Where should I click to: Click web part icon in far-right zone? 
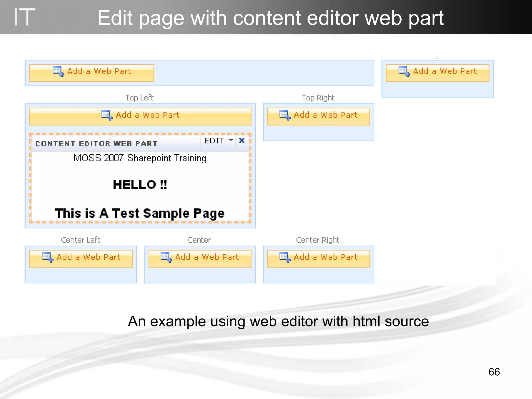point(404,71)
